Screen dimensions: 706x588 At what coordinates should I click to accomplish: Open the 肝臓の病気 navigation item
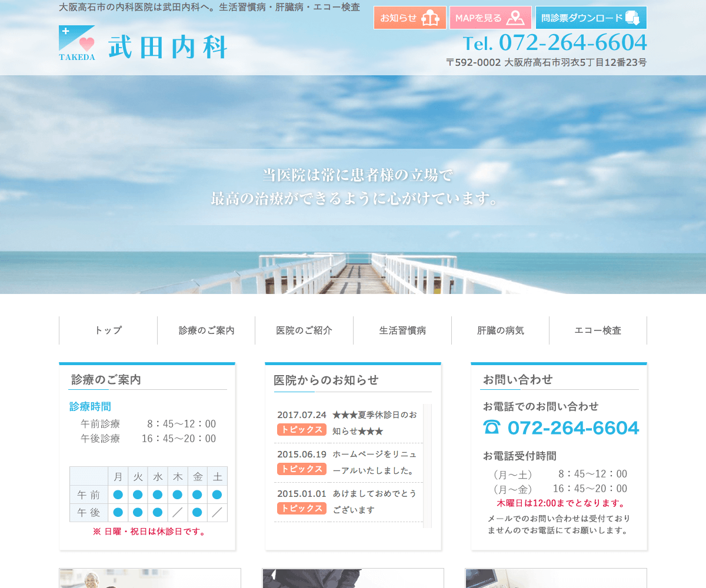coord(501,330)
